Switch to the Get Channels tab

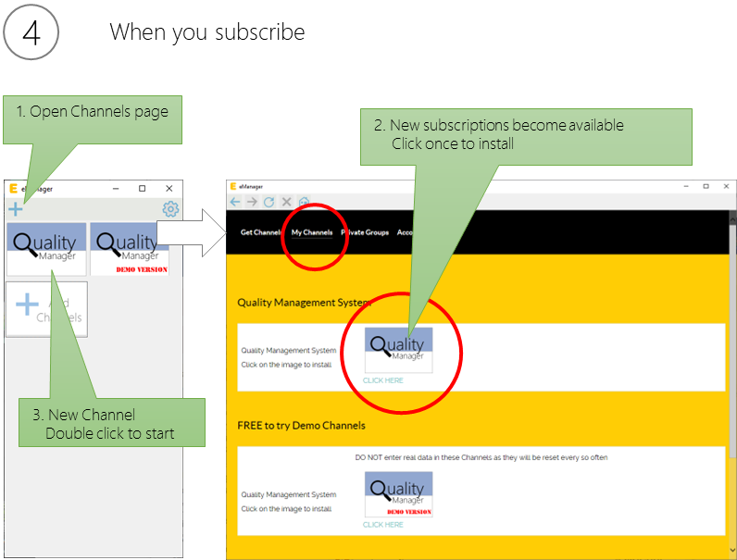[x=260, y=232]
